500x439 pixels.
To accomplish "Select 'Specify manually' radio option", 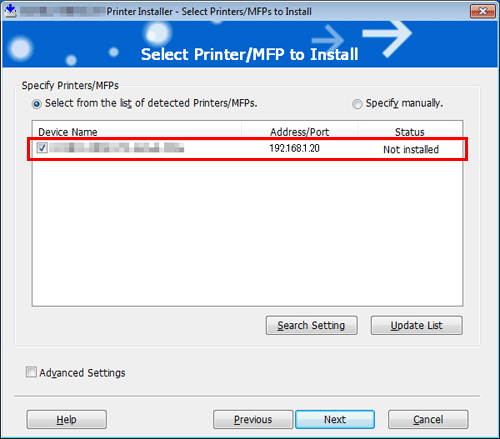I will click(357, 104).
